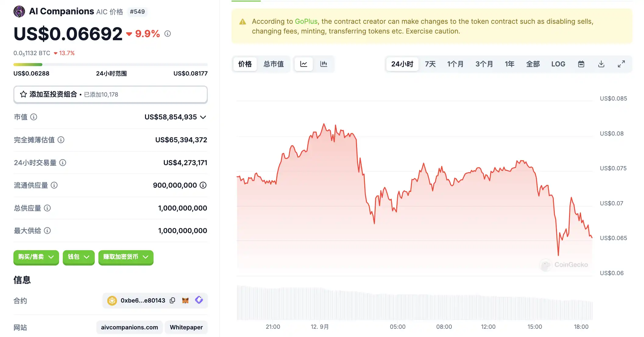This screenshot has height=337, width=644.
Task: Select the 价格 chart mode
Action: coord(245,64)
